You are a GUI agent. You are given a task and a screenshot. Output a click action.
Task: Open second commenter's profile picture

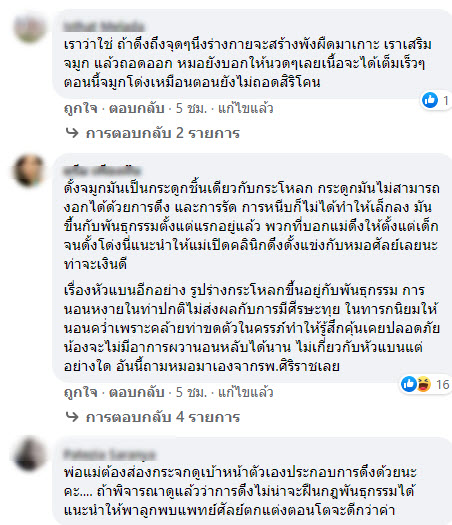click(29, 170)
